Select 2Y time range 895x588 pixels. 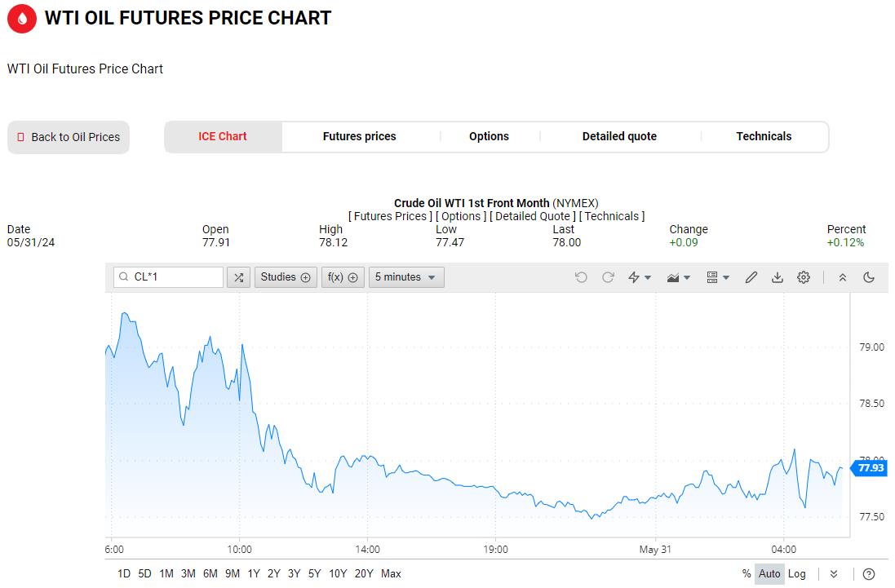pyautogui.click(x=274, y=574)
